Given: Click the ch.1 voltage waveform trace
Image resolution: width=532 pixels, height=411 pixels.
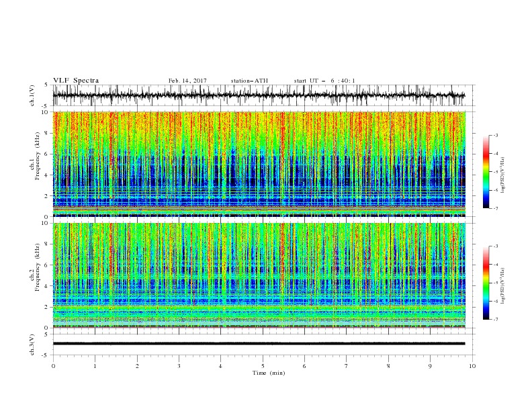Looking at the screenshot, I should pos(259,95).
